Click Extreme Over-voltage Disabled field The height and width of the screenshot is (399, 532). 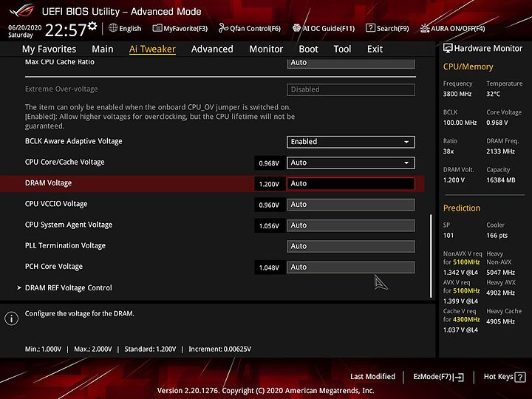350,89
